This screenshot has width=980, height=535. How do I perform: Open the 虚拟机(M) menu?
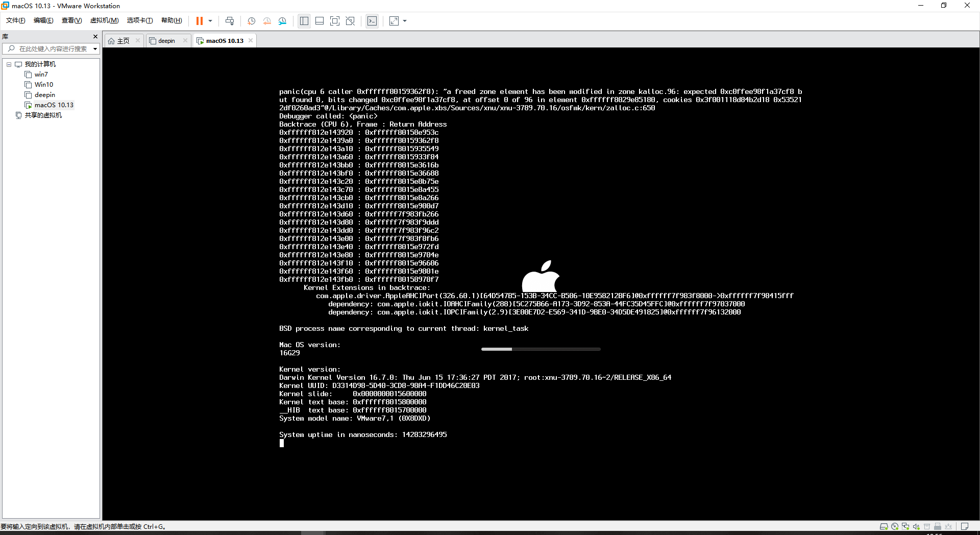pos(104,20)
